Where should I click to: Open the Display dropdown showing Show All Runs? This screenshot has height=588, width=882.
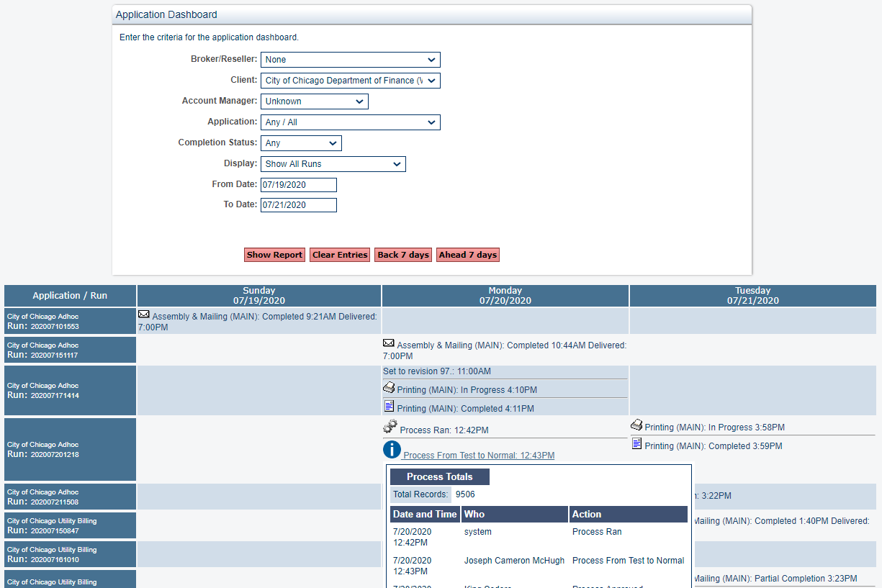333,164
